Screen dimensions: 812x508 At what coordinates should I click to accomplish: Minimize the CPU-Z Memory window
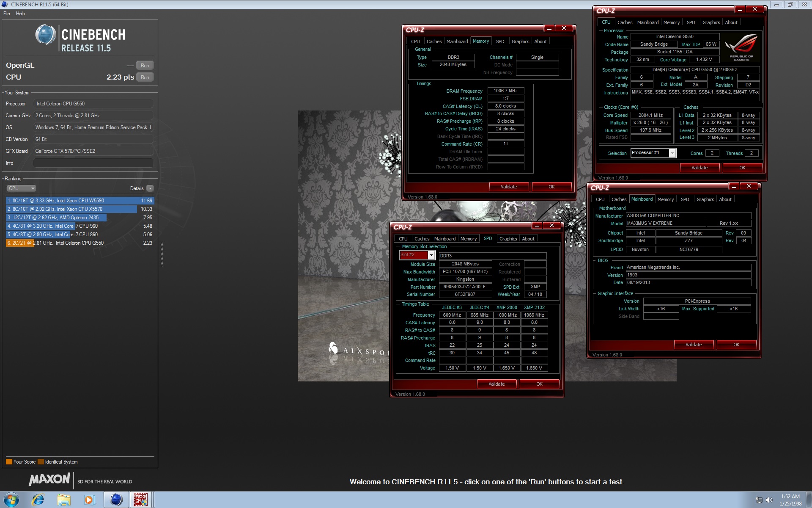(x=549, y=28)
